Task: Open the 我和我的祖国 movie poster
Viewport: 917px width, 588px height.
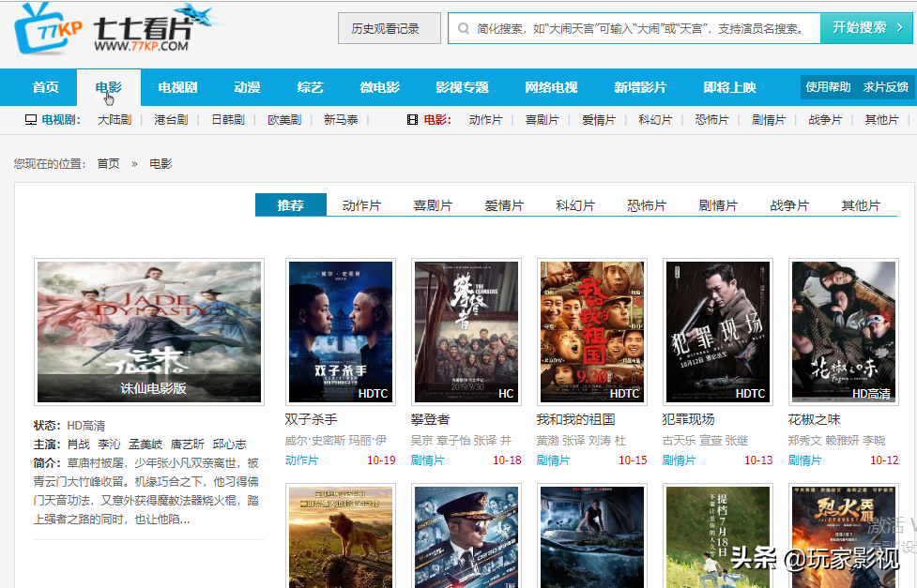Action: 591,332
